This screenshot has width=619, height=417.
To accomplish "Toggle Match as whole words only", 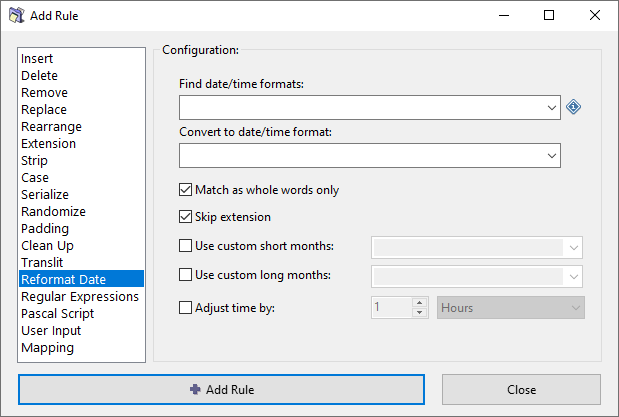I will (185, 190).
